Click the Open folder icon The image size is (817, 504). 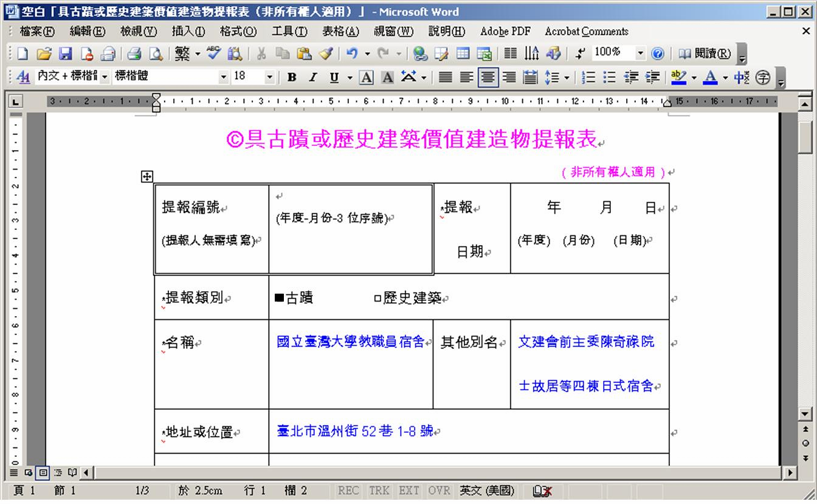tap(44, 54)
